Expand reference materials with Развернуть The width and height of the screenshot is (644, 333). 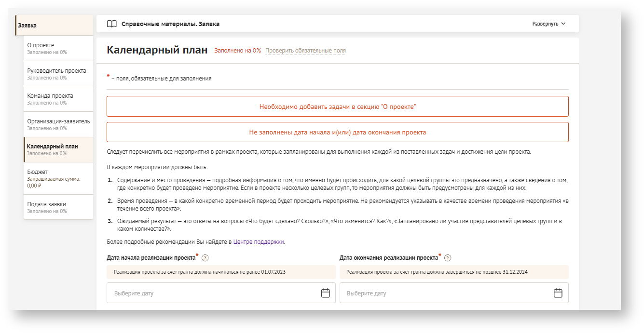coord(545,24)
